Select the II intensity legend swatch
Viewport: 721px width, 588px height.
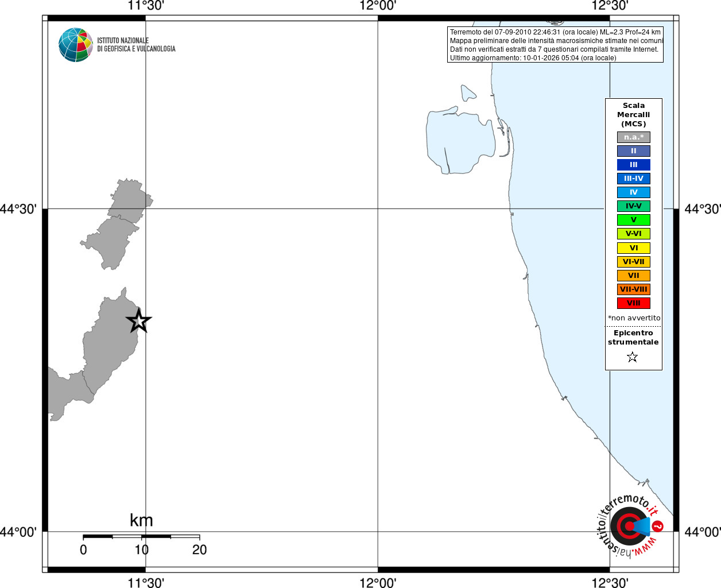pos(634,151)
